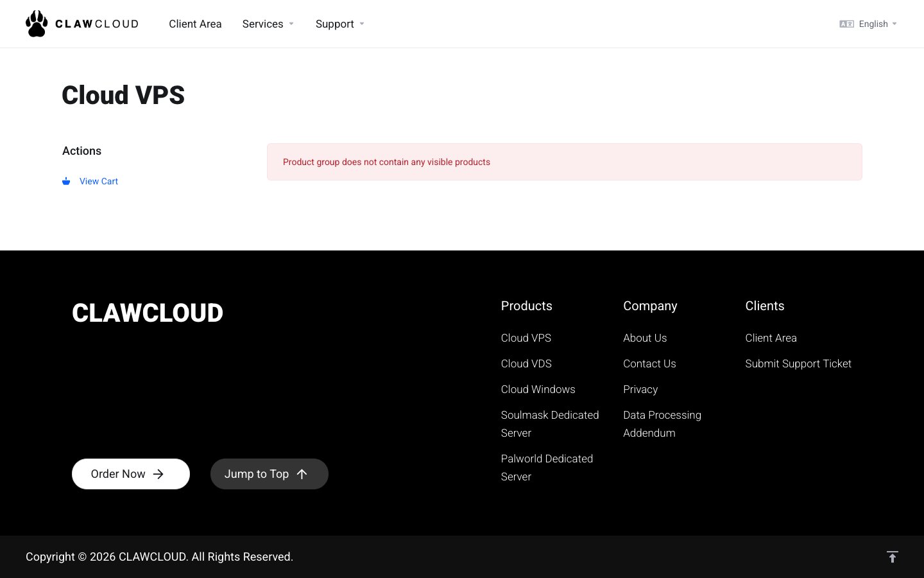This screenshot has width=924, height=578.
Task: Click the ClawCloud paw logo
Action: [37, 24]
